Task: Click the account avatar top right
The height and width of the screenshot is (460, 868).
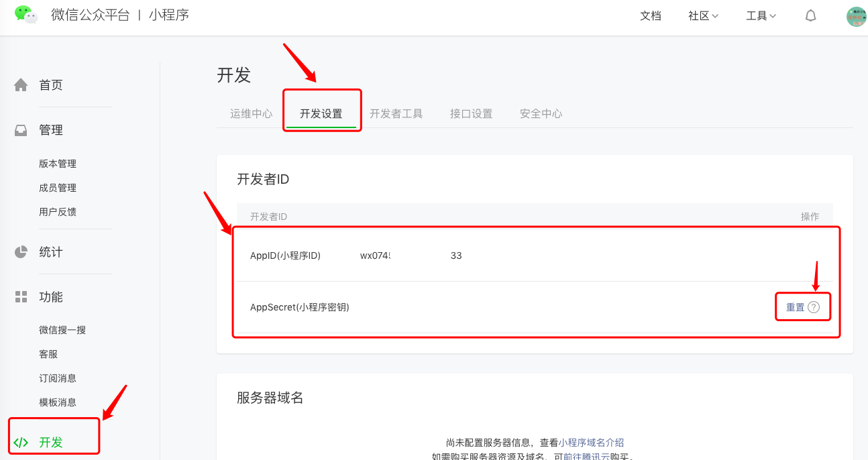Action: pyautogui.click(x=856, y=15)
